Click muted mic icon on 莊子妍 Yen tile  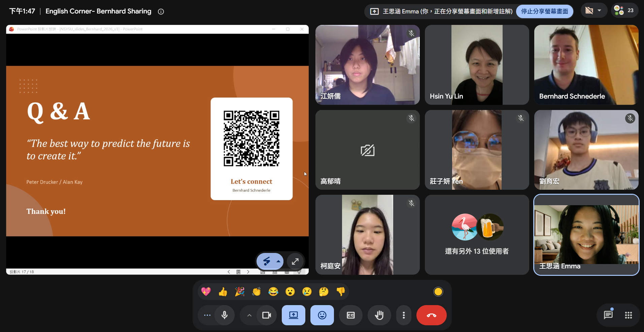521,118
